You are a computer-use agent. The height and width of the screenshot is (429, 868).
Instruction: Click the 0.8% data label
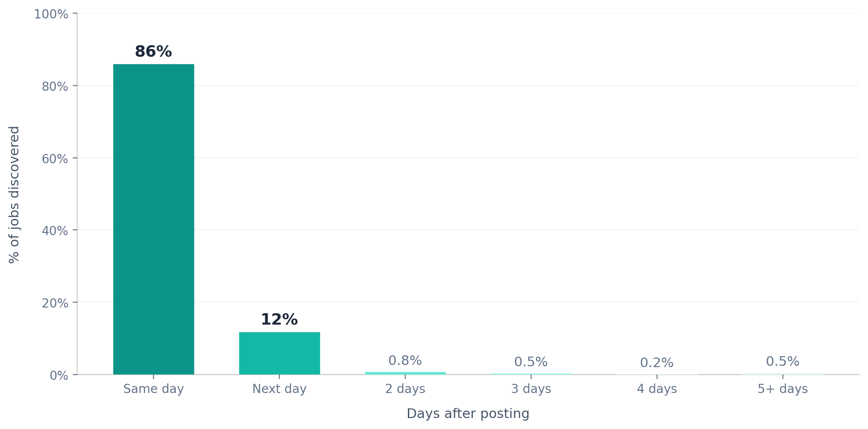tap(405, 361)
